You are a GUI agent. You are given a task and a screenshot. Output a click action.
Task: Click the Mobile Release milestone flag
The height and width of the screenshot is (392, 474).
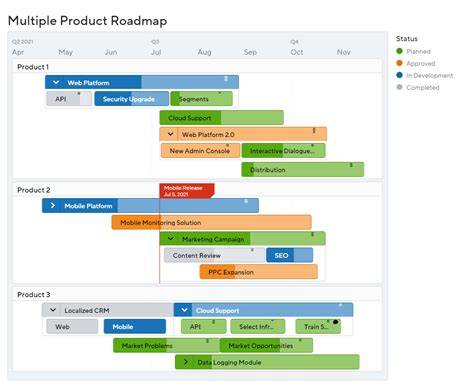pos(187,191)
